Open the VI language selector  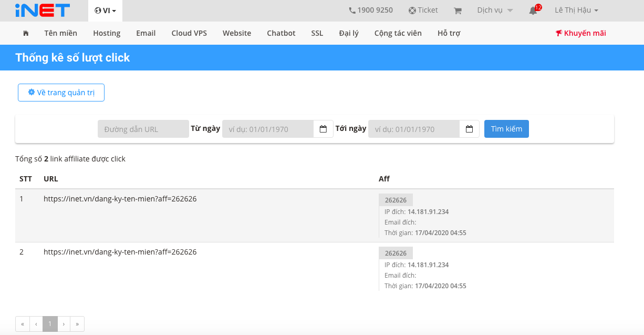click(x=105, y=11)
